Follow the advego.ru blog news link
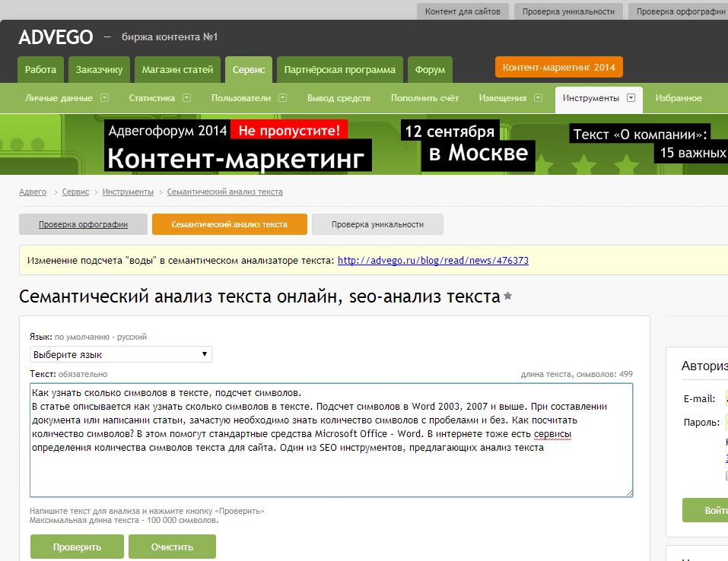The height and width of the screenshot is (561, 728). [x=433, y=260]
